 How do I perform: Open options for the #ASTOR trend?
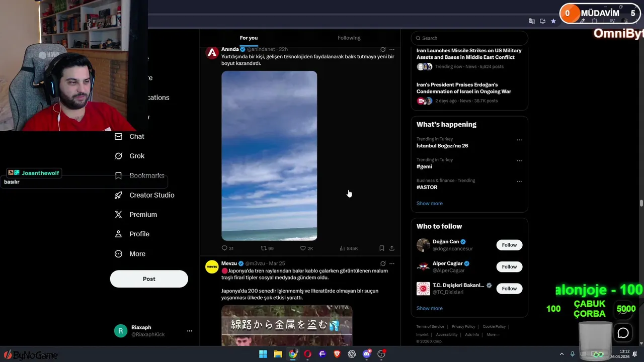pyautogui.click(x=519, y=182)
